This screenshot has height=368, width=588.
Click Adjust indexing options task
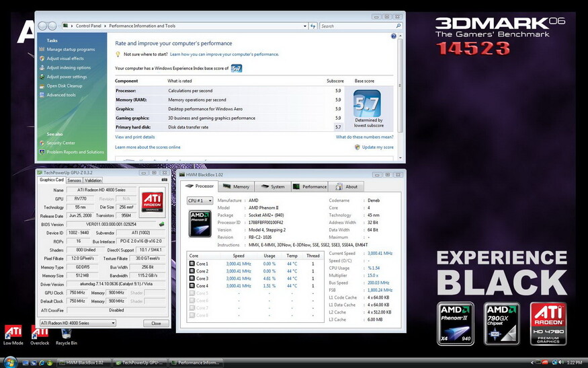pos(69,67)
